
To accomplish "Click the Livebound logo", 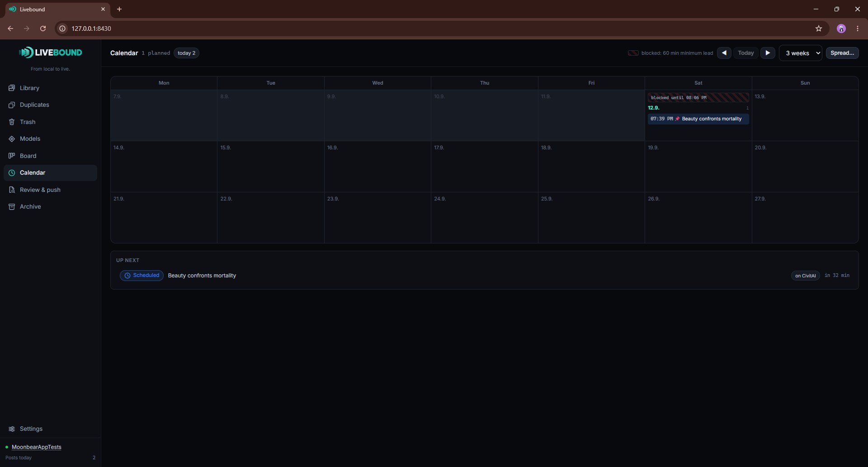I will point(51,52).
